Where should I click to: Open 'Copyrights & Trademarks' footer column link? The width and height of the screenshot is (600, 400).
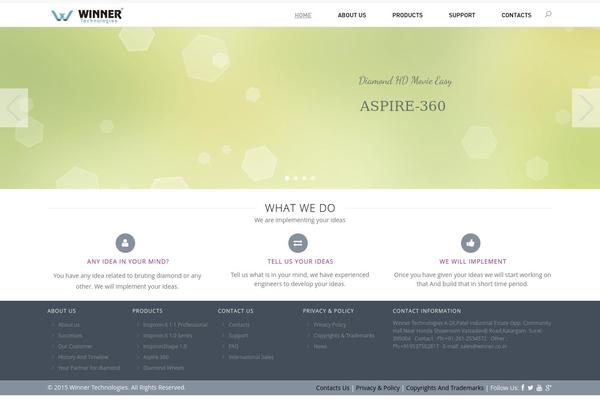(x=344, y=335)
